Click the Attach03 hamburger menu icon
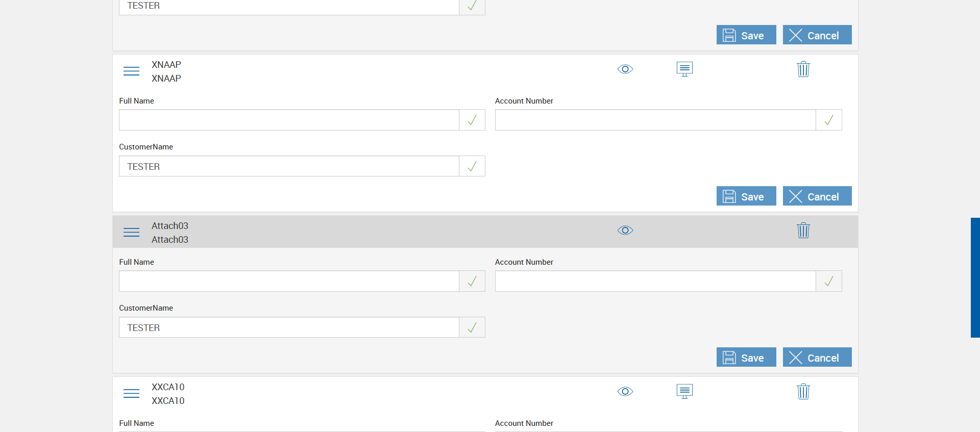Image resolution: width=980 pixels, height=432 pixels. tap(131, 232)
